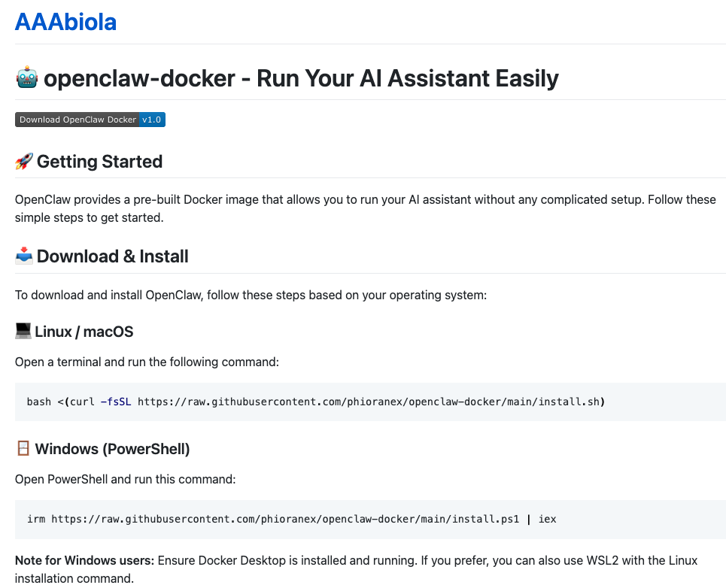Click the bold 'Note for Windows users:' text

(x=84, y=561)
